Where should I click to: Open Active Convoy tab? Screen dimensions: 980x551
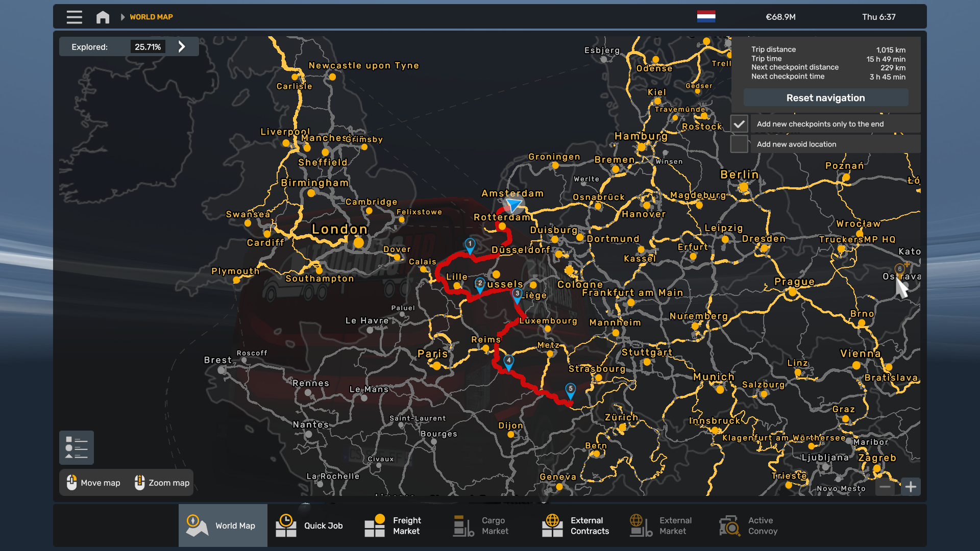pos(755,525)
